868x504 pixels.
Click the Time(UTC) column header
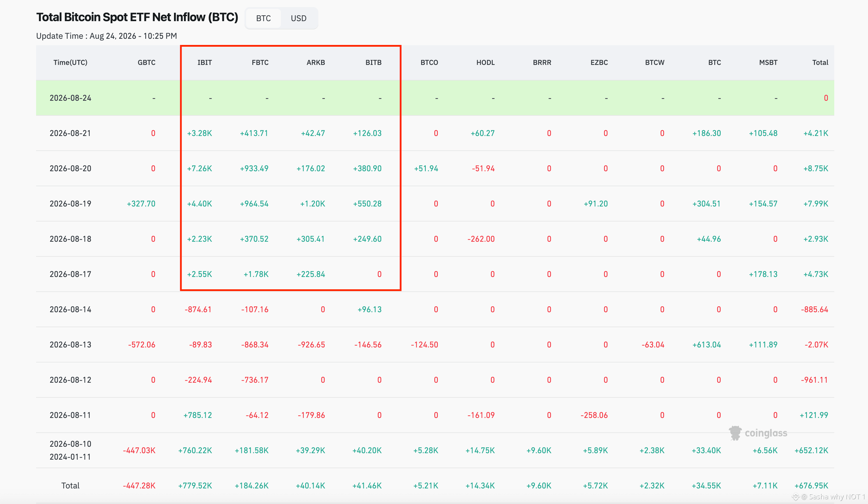click(70, 62)
